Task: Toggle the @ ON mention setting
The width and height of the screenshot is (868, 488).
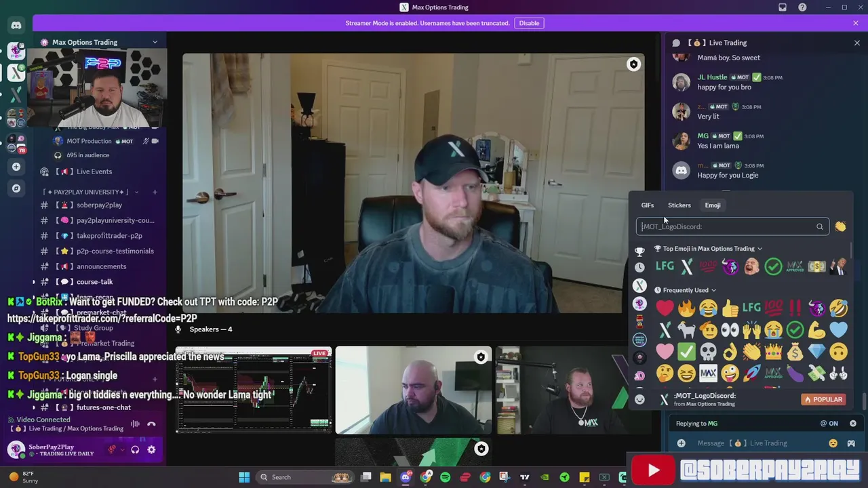Action: click(x=829, y=424)
